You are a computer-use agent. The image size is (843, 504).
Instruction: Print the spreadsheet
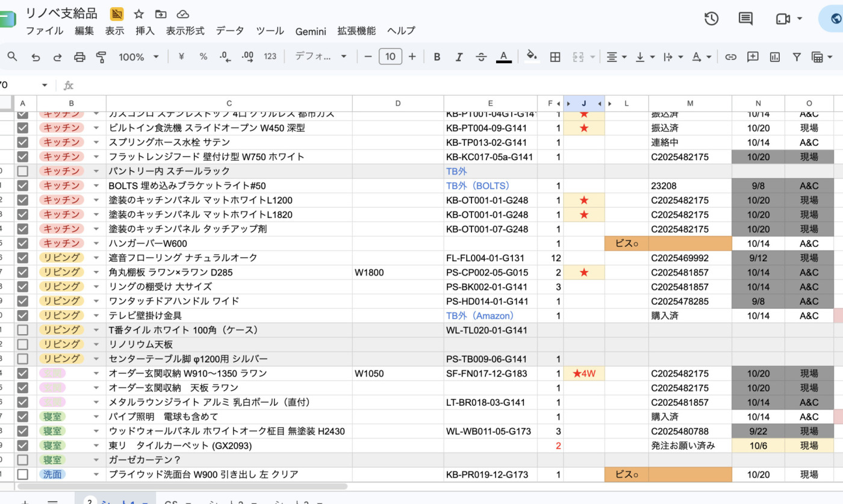79,57
